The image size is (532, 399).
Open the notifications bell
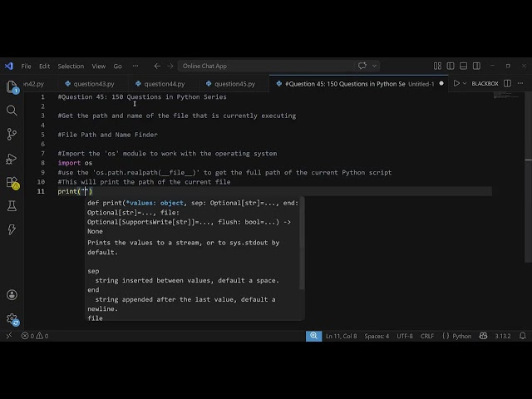tap(523, 336)
